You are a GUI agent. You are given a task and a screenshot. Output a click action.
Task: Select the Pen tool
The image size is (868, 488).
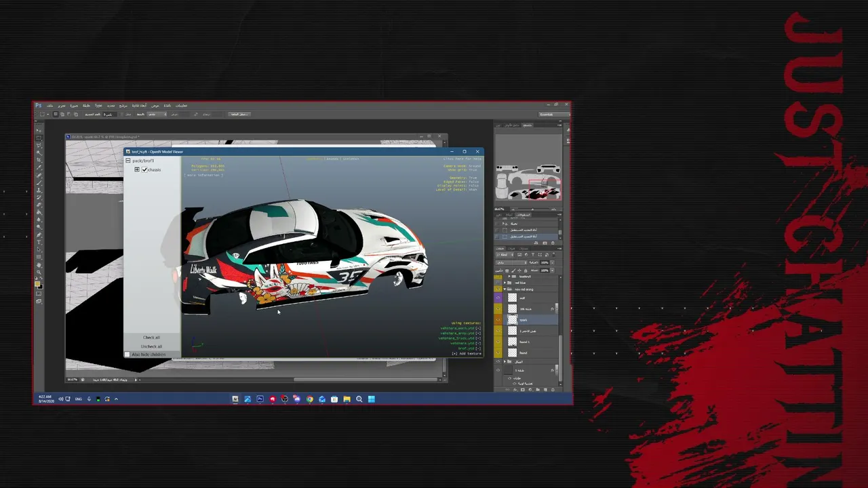(x=39, y=235)
